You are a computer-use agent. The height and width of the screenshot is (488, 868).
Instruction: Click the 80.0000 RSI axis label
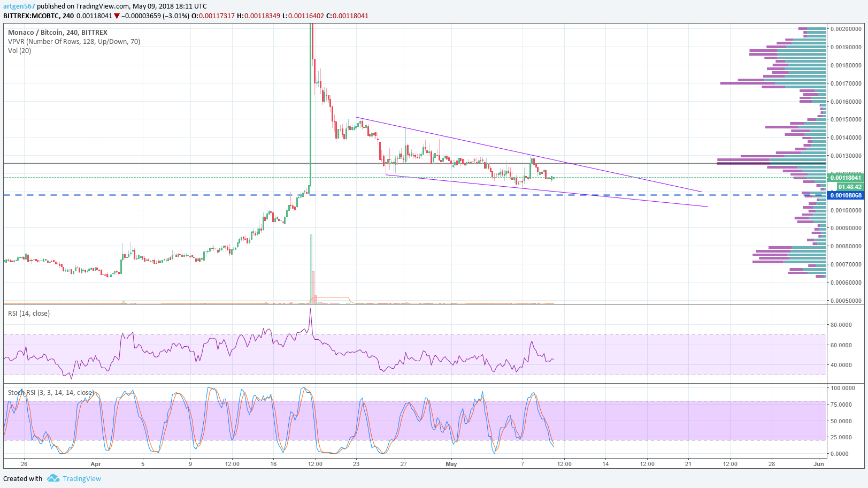(x=841, y=325)
